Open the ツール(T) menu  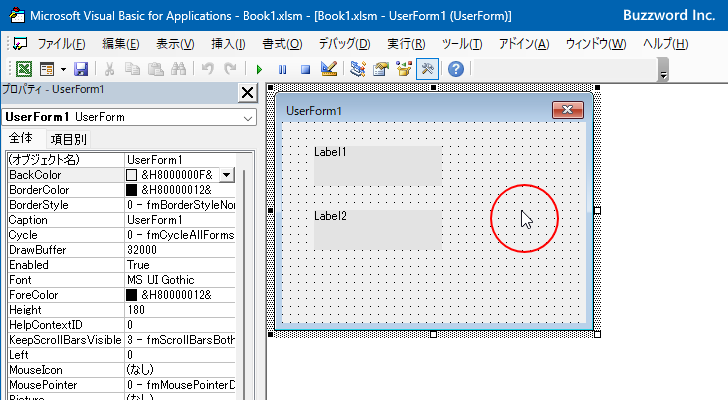click(x=462, y=44)
